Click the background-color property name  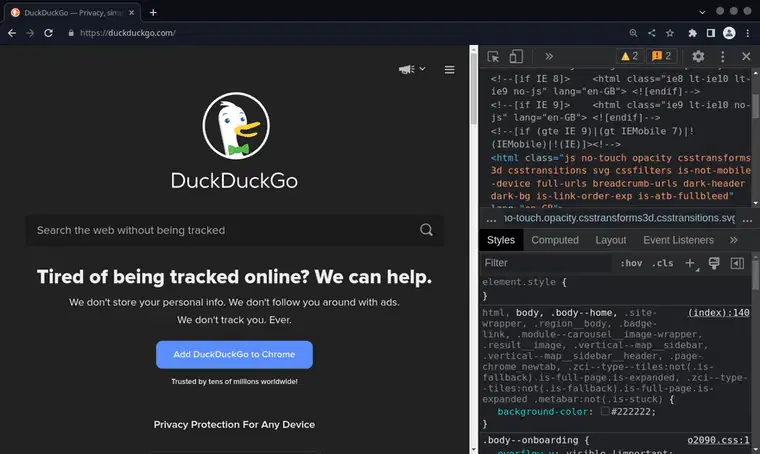click(x=542, y=412)
